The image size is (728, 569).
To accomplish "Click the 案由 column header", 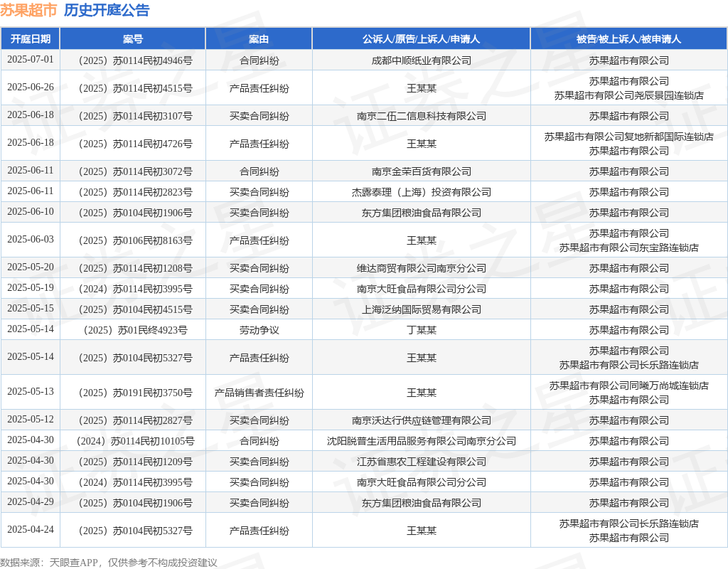I will point(259,39).
